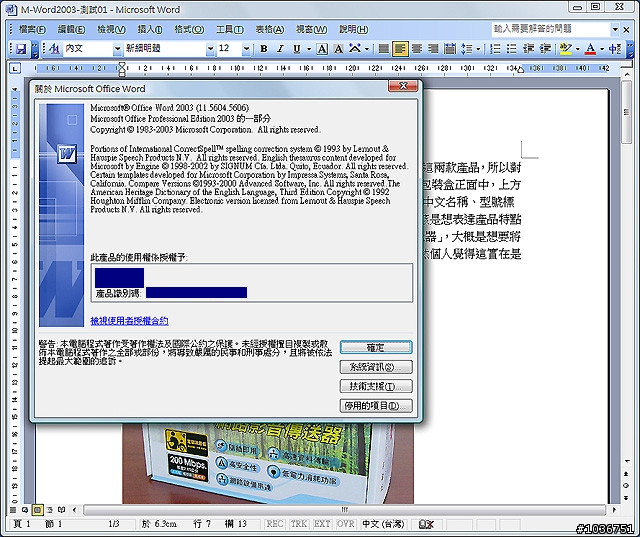Screen dimensions: 640x537
Task: Click the Asian Layout icon at toolbar end
Action: coord(615,49)
